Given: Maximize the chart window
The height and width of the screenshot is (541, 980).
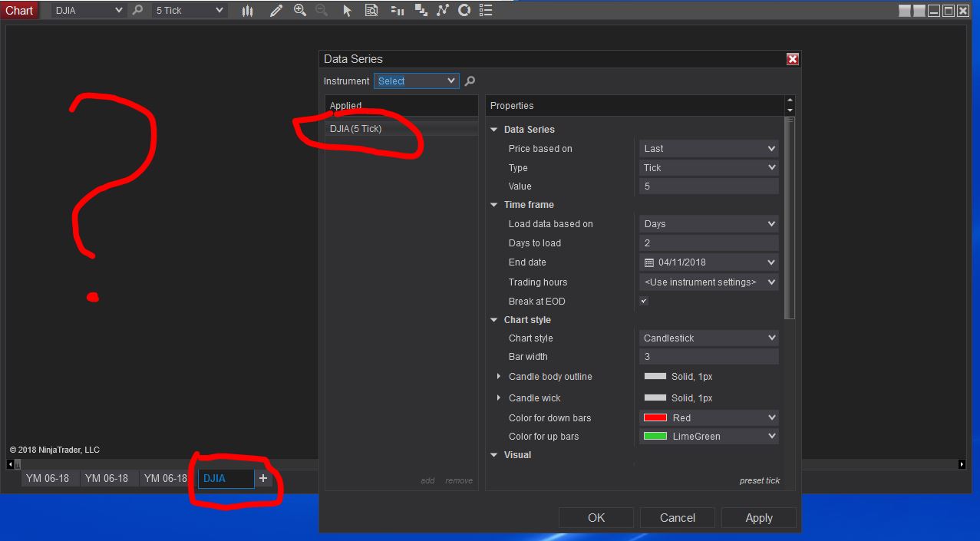Looking at the screenshot, I should click(949, 10).
